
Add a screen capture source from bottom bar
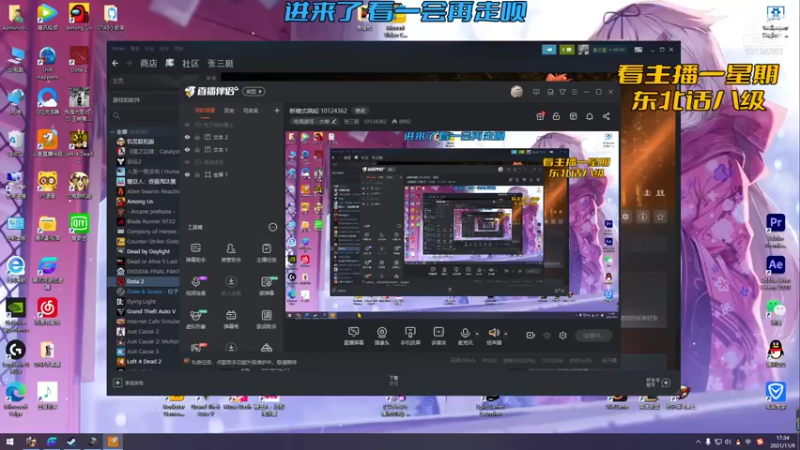coord(353,336)
